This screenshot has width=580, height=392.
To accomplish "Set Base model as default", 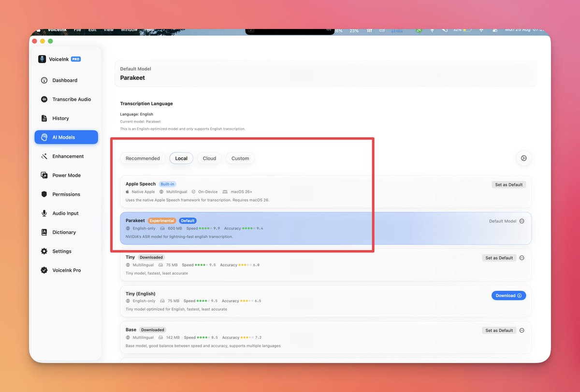I will 499,330.
